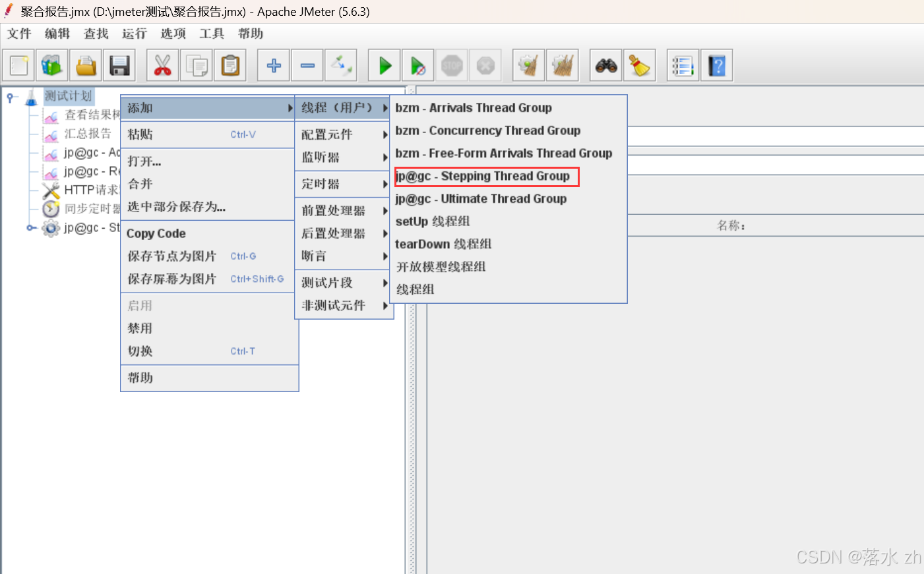Open 配置元件 submenu
Viewport: 924px width, 574px height.
tap(344, 134)
